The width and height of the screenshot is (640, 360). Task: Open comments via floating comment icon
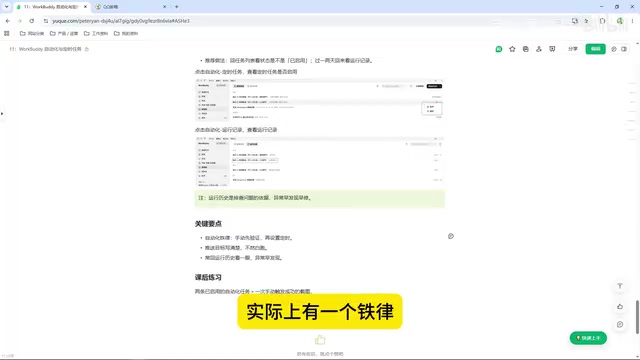tap(620, 324)
